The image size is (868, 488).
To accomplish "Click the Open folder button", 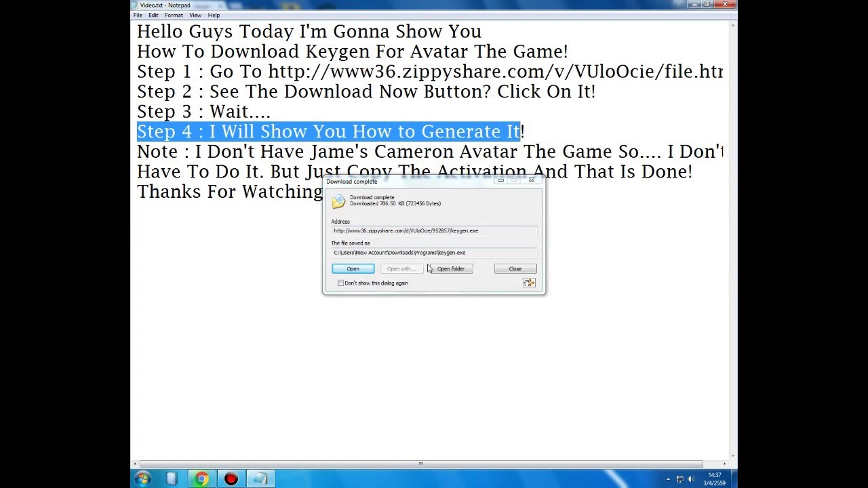I will [x=451, y=269].
